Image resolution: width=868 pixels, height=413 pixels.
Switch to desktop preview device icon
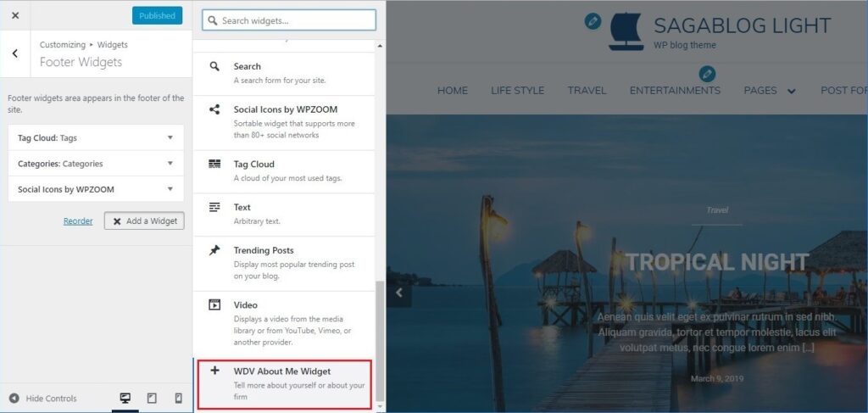click(125, 398)
